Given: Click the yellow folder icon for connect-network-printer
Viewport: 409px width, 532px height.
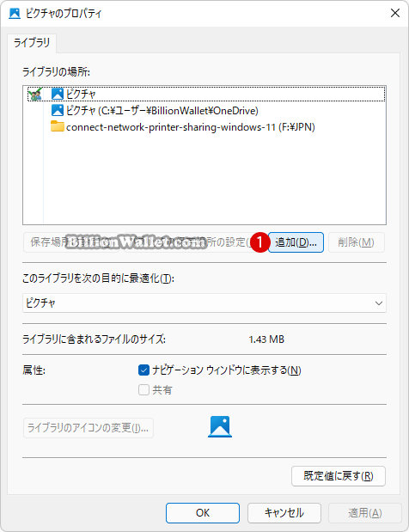Looking at the screenshot, I should tap(58, 126).
